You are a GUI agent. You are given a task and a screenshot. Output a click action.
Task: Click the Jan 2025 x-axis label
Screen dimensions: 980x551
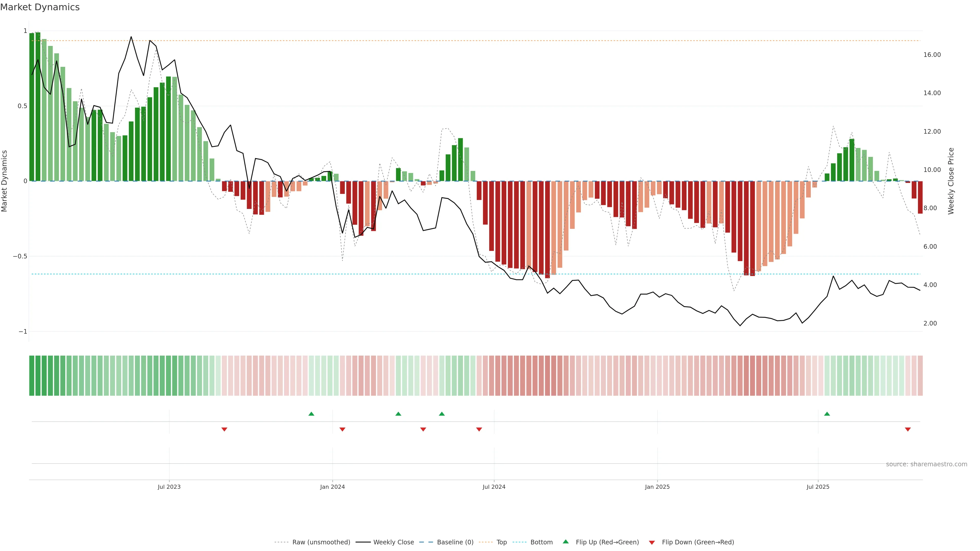[657, 487]
